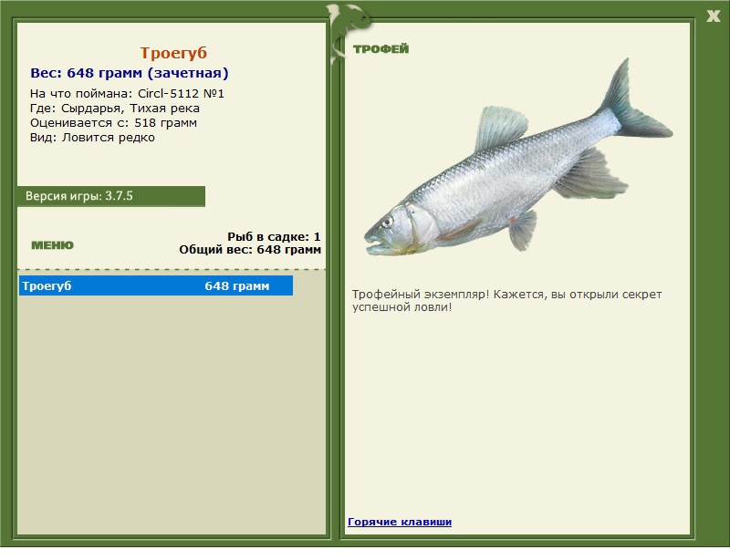Click the ТРОФЕЙ heading
The image size is (730, 560).
381,49
